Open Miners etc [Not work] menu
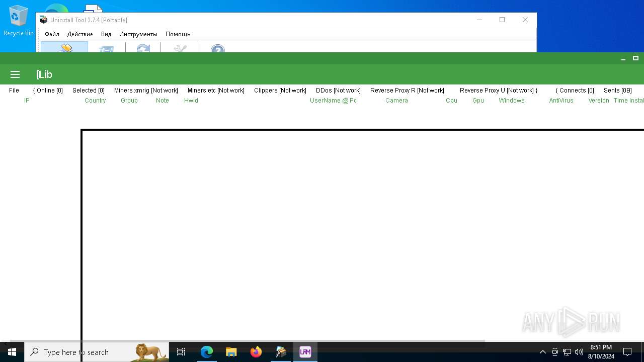Viewport: 644px width, 362px height. point(216,90)
